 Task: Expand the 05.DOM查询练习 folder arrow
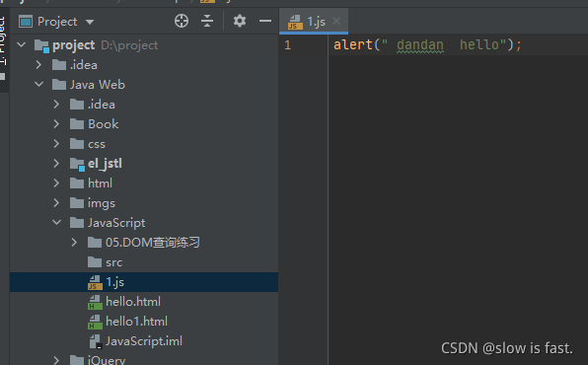click(74, 243)
